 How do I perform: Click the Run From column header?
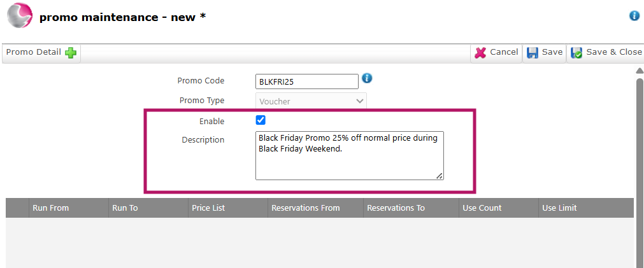pyautogui.click(x=50, y=208)
